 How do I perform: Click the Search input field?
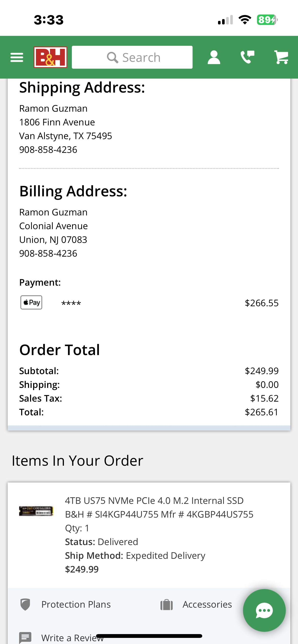[132, 57]
